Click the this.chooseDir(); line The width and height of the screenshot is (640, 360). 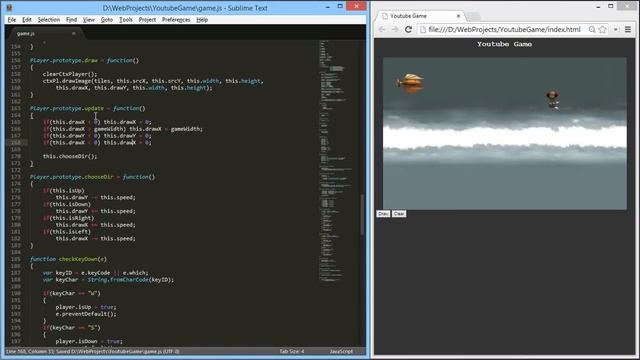(x=70, y=156)
